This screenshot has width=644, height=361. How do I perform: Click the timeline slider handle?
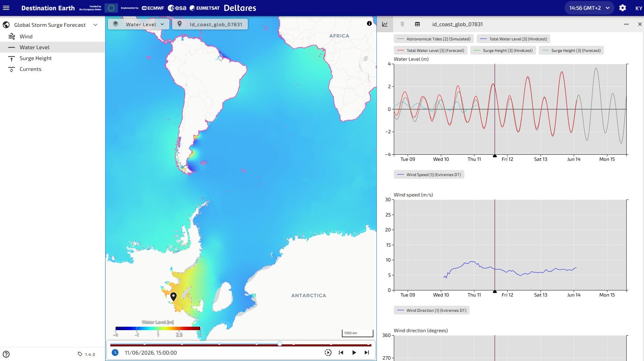(279, 344)
